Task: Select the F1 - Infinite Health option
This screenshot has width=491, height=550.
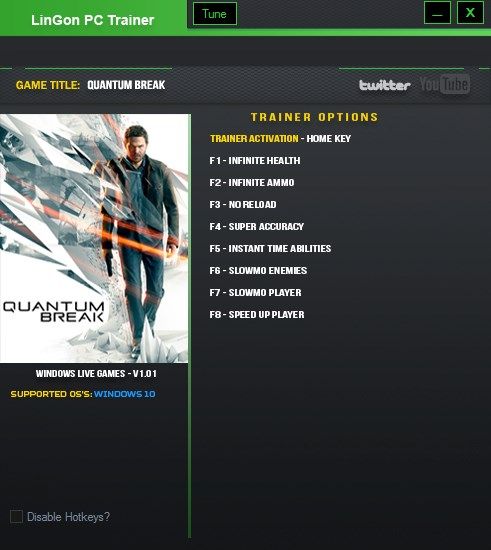Action: 255,161
